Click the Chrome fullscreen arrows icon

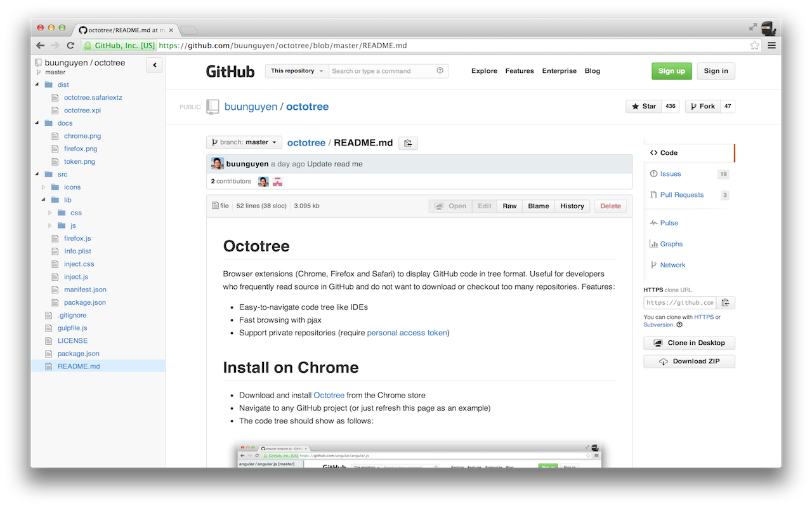tap(752, 27)
